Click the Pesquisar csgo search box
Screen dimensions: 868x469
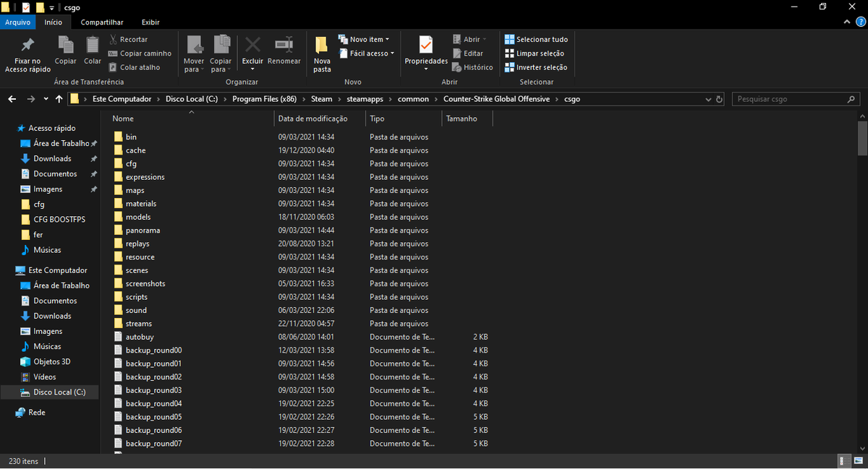[x=796, y=99]
